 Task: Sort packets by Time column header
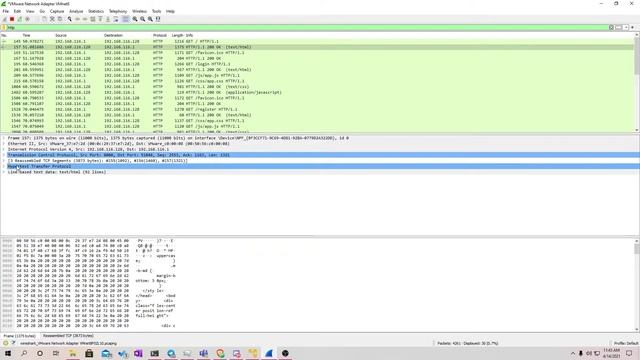coord(26,36)
